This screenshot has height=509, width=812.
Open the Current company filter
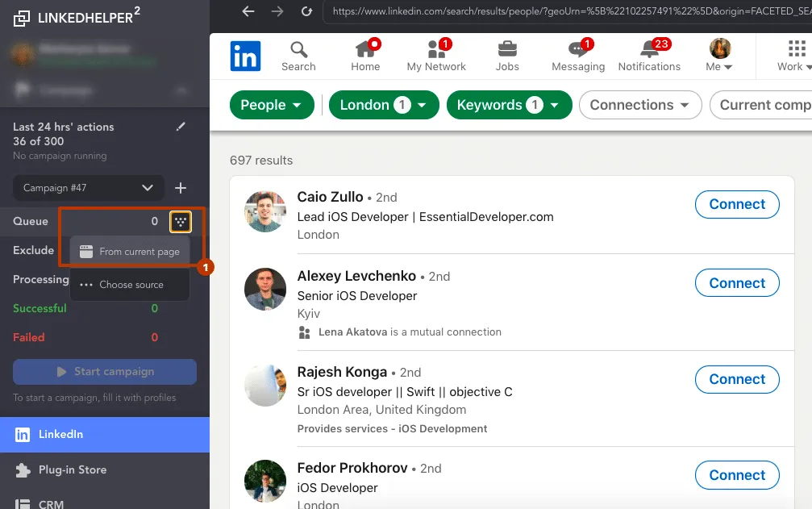(x=760, y=105)
